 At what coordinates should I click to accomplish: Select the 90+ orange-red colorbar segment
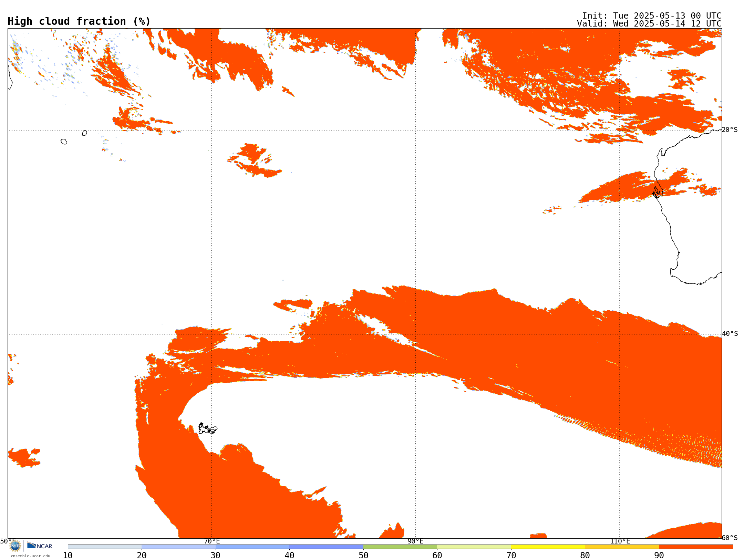696,547
